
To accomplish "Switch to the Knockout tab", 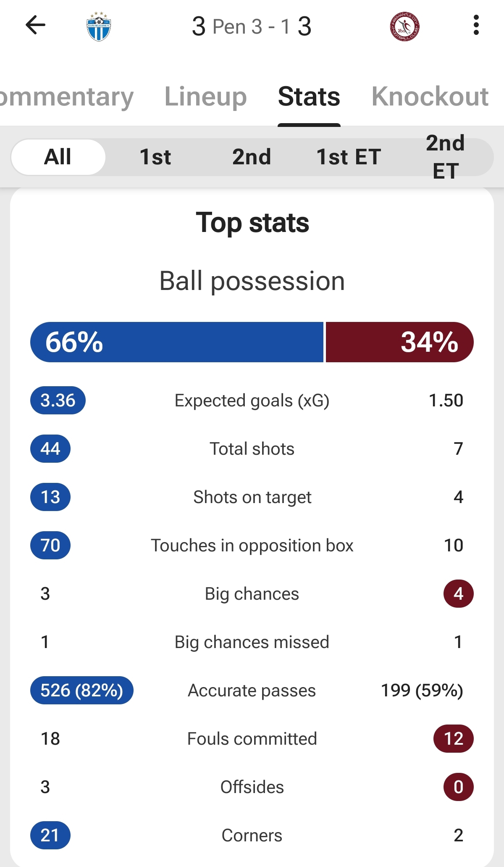I will pyautogui.click(x=430, y=97).
